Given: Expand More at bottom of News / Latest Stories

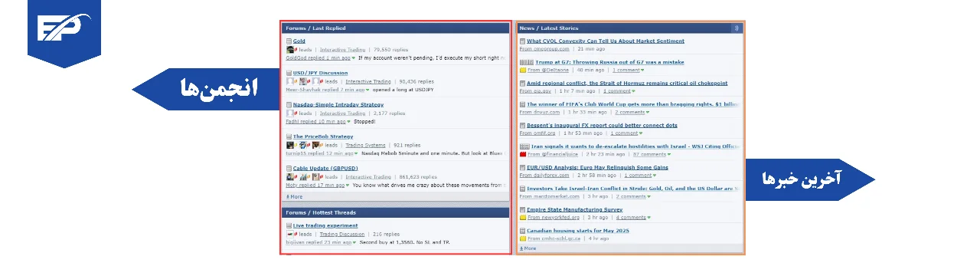Looking at the screenshot, I should tap(528, 248).
